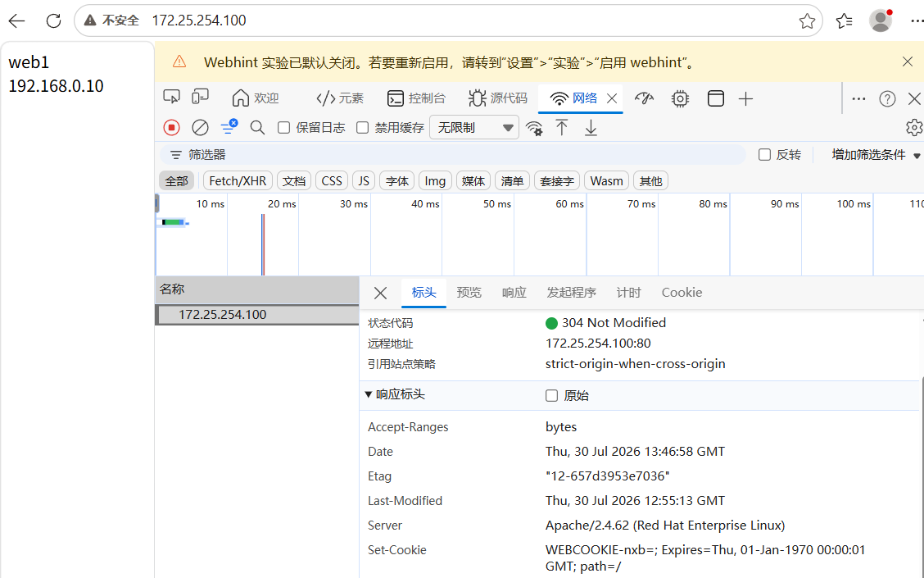Select the 172.25.254.100 request row
This screenshot has width=924, height=578.
(x=257, y=314)
